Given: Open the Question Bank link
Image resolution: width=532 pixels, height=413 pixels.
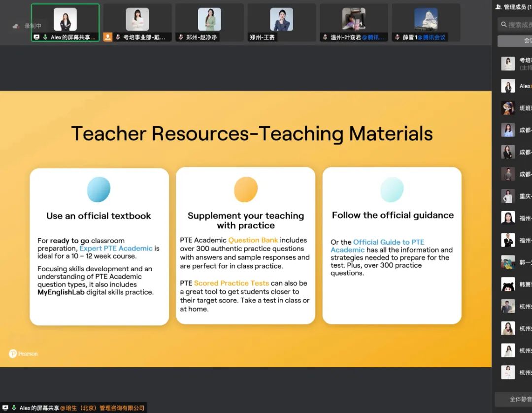Looking at the screenshot, I should 253,240.
